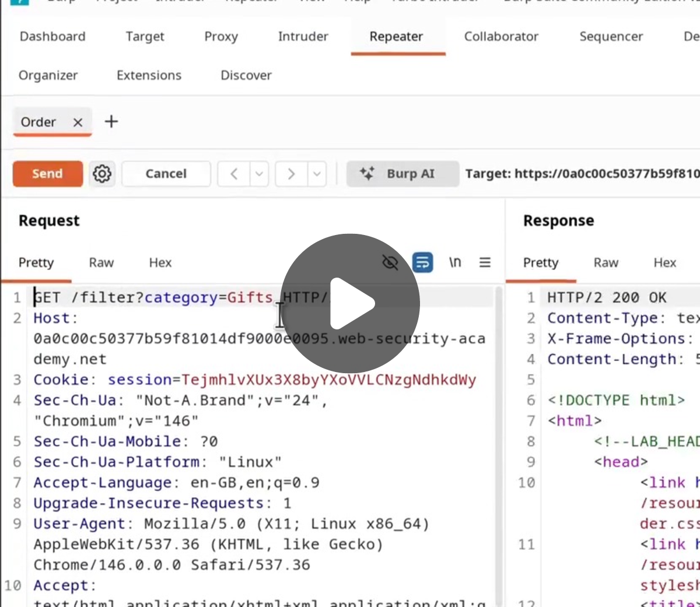Viewport: 700px width, 607px height.
Task: Open the Collaborator tab
Action: coord(501,36)
